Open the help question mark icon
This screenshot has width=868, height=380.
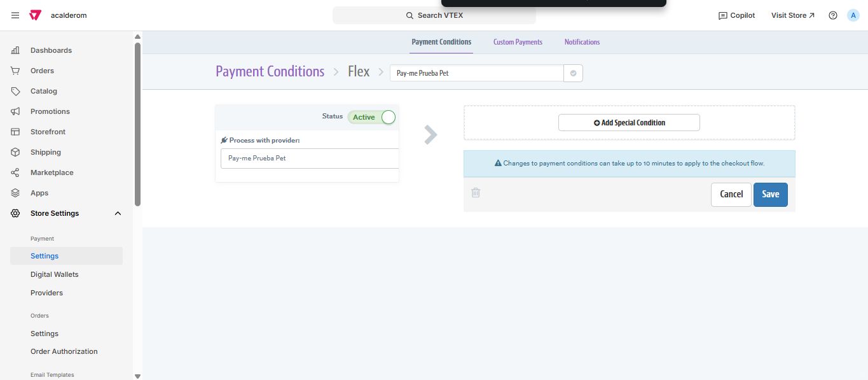click(833, 15)
